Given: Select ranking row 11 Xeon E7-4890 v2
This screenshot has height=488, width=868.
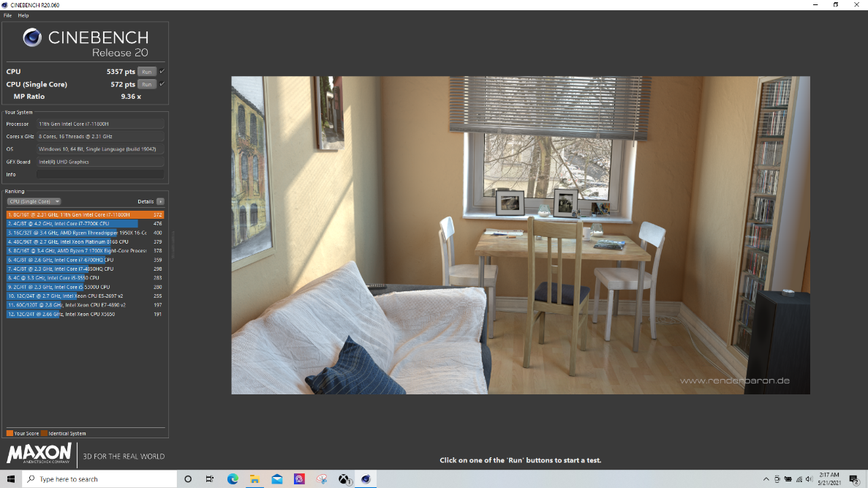Looking at the screenshot, I should [x=86, y=305].
